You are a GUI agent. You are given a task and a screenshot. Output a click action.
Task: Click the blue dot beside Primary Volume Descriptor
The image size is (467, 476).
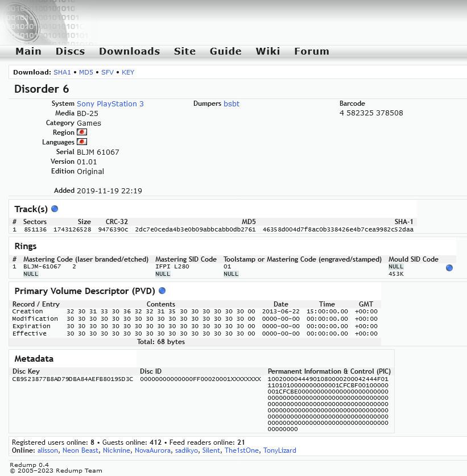coord(163,291)
